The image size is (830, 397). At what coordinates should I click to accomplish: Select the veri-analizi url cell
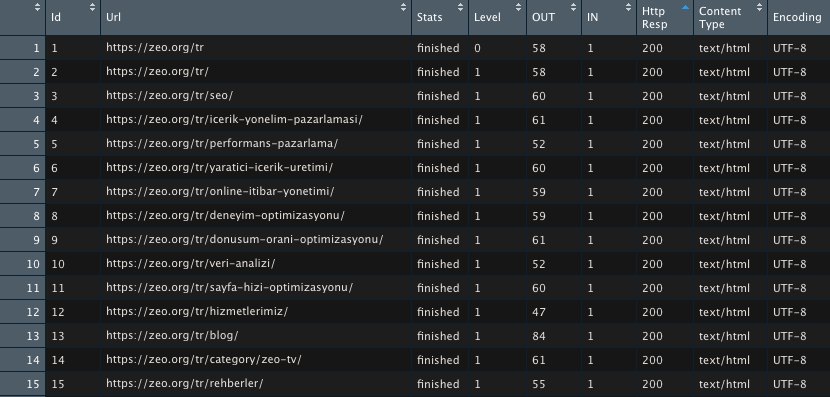[x=256, y=264]
